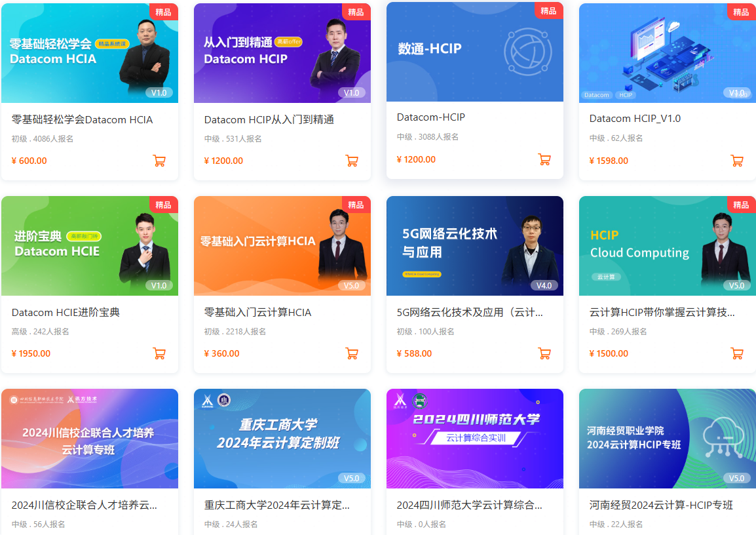Open the 2024四川师范大学 云计算综合实训 banner
Viewport: 756px width, 535px height.
475,439
